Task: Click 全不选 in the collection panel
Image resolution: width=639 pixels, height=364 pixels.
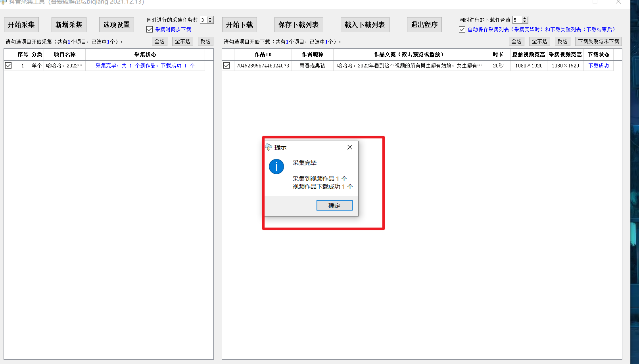Action: (x=182, y=41)
